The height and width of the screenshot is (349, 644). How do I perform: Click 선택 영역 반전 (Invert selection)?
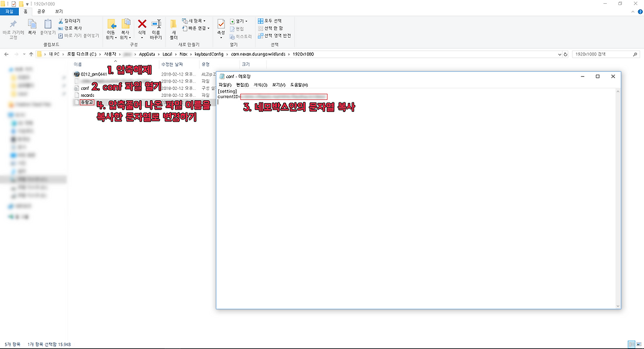click(274, 36)
